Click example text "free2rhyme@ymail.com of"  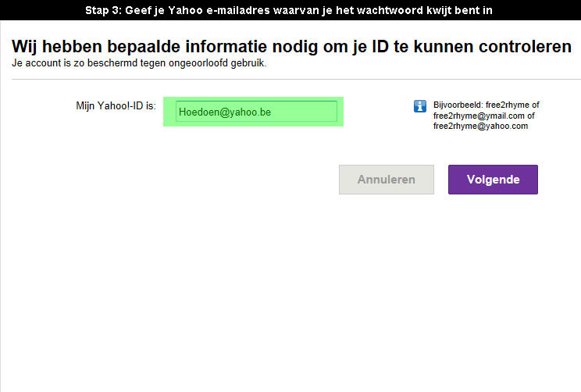point(483,116)
